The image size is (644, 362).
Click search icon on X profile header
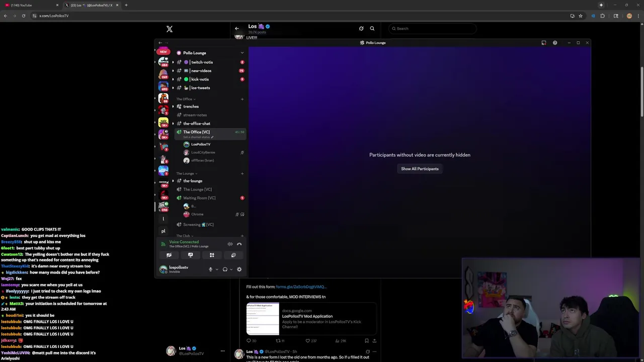(372, 29)
